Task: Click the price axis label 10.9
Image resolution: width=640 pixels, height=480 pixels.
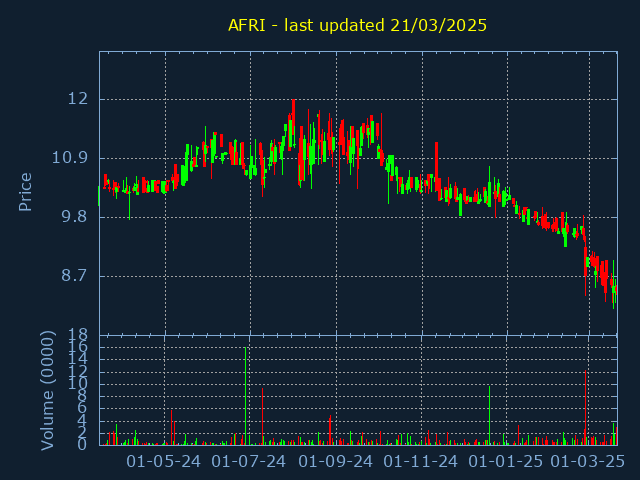Action: point(70,158)
